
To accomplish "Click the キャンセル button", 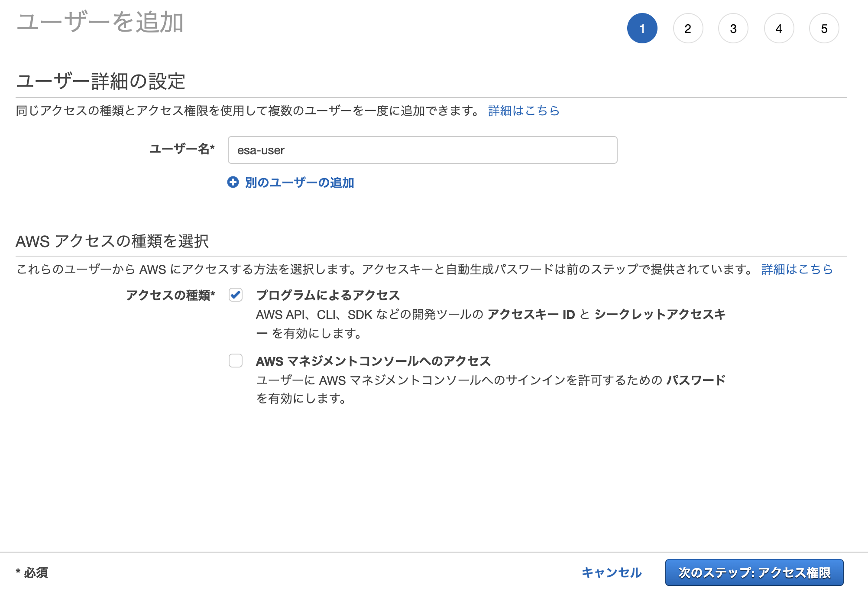I will pyautogui.click(x=612, y=572).
